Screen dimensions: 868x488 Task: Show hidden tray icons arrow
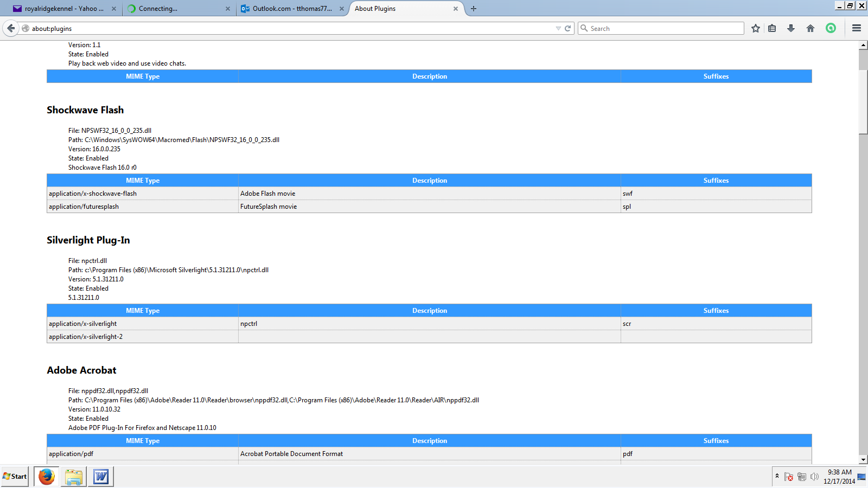coord(777,476)
